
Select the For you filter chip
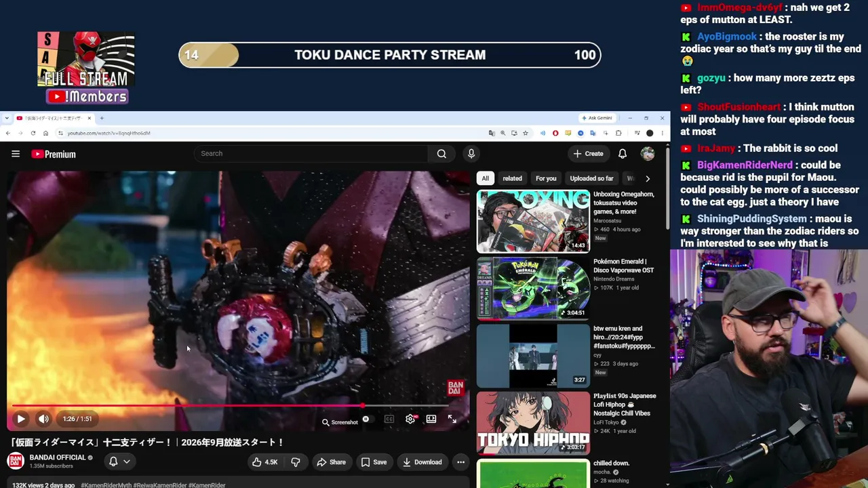click(546, 178)
